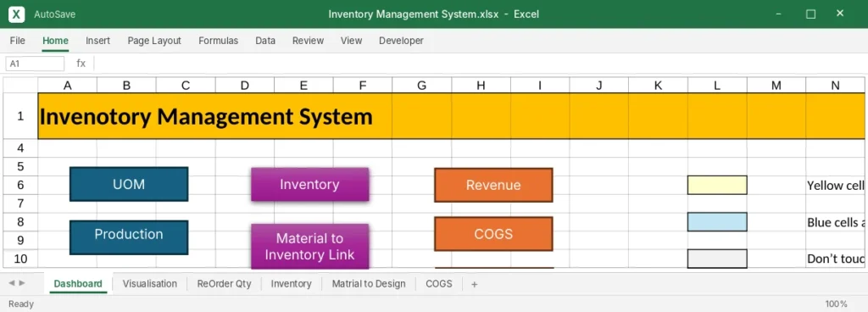Open the Page Layout tab
The width and height of the screenshot is (868, 312).
[x=154, y=41]
